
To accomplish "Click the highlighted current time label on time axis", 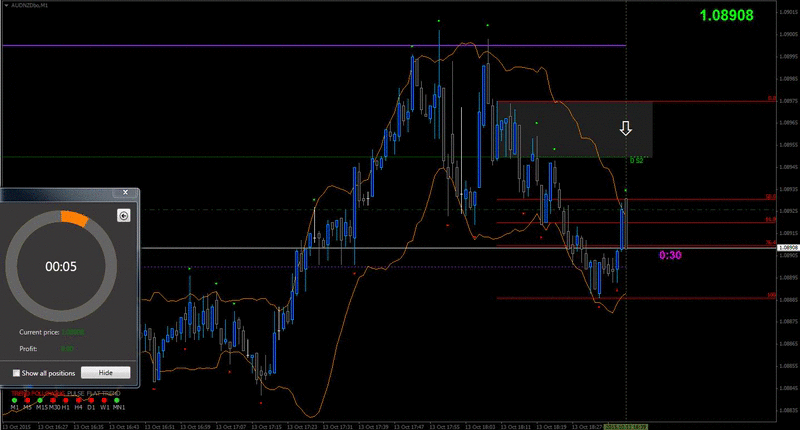I will point(626,427).
